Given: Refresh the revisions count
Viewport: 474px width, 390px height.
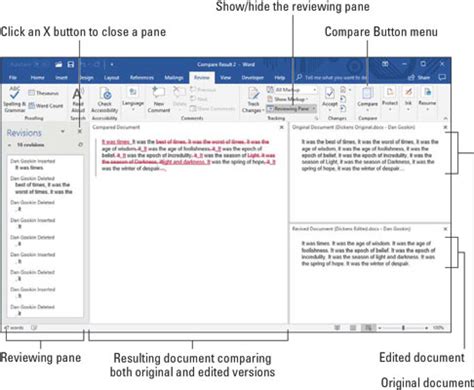Looking at the screenshot, I should click(80, 145).
